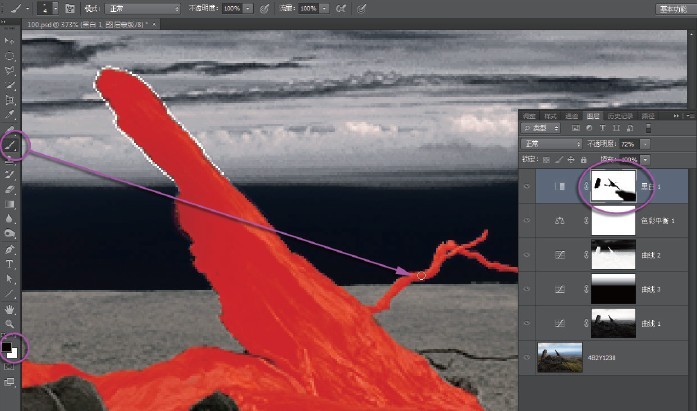This screenshot has height=411, width=697.
Task: Select the Zoom tool
Action: (x=10, y=324)
